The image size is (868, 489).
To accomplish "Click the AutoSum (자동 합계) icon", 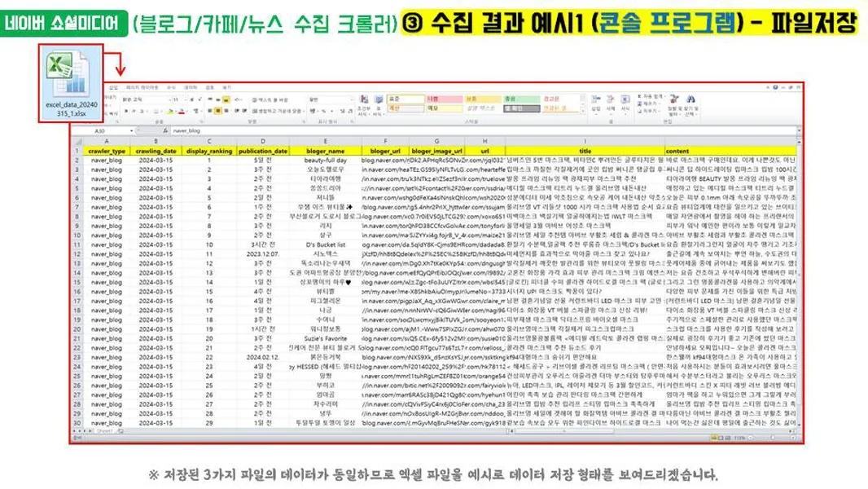I will tap(639, 96).
